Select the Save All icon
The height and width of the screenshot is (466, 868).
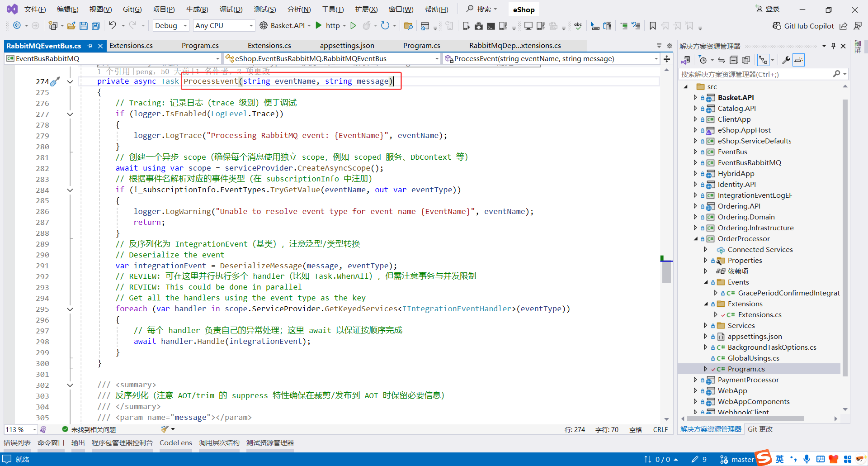(95, 26)
